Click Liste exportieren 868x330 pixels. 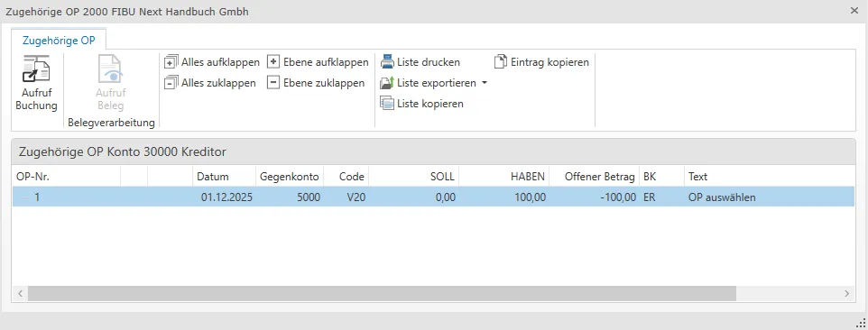(x=428, y=84)
